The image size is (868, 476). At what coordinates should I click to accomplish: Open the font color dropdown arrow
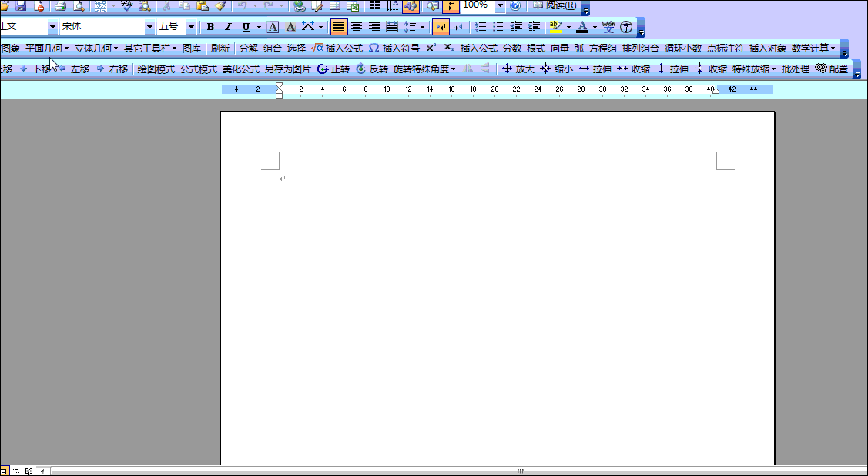point(595,26)
